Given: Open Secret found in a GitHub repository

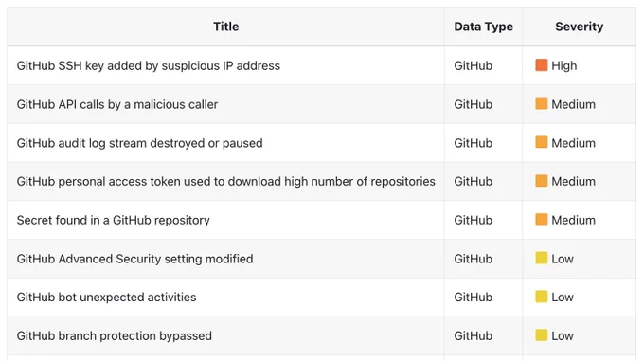Looking at the screenshot, I should click(x=113, y=220).
